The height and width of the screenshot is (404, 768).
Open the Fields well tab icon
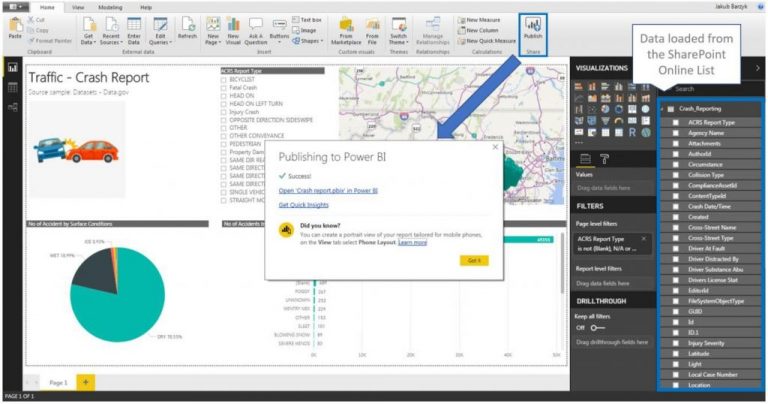[x=585, y=159]
